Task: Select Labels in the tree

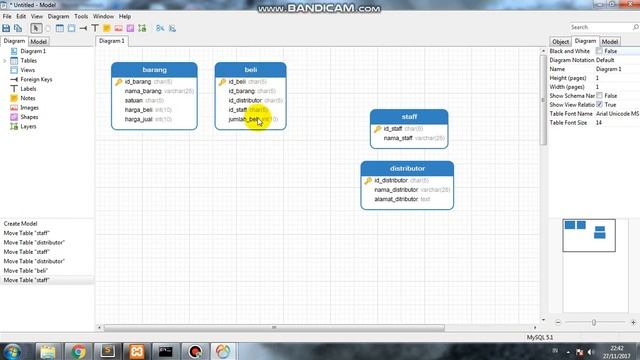Action: (28, 89)
